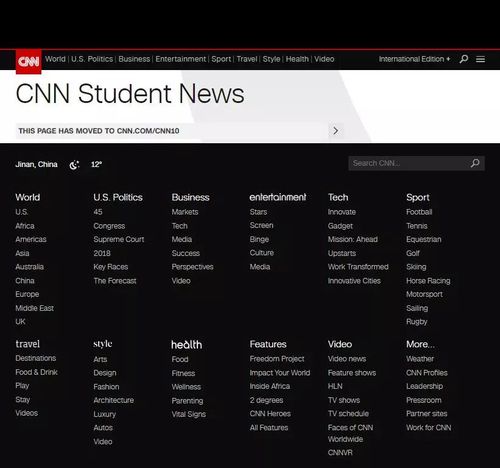
Task: Click the 12° temperature reading
Action: 97,165
